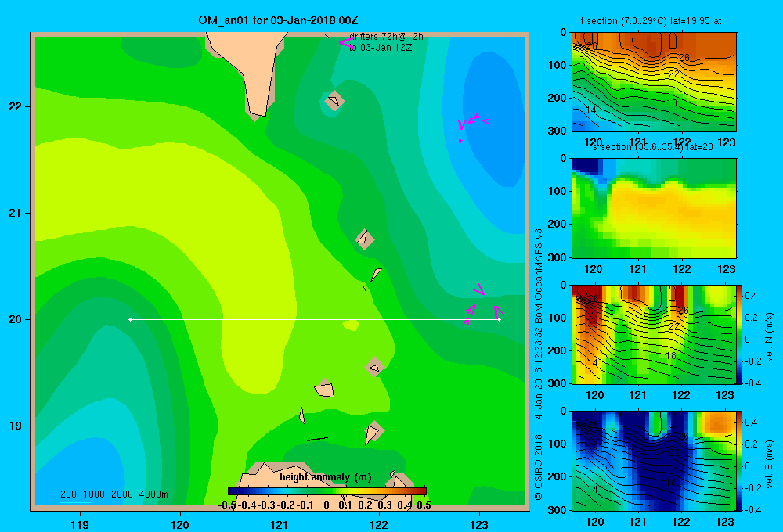Open the t section temperature panel
The width and height of the screenshot is (783, 532).
pyautogui.click(x=654, y=82)
